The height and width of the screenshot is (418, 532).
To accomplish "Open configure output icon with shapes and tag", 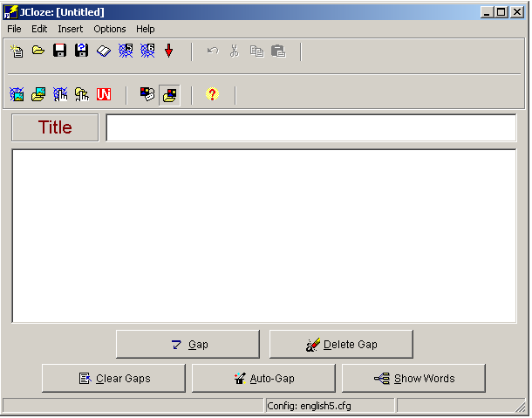I will pyautogui.click(x=147, y=94).
